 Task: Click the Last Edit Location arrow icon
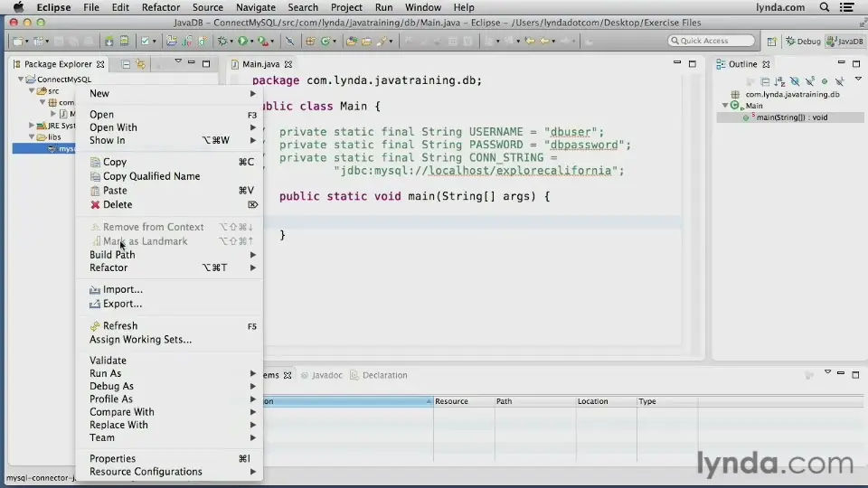(530, 41)
